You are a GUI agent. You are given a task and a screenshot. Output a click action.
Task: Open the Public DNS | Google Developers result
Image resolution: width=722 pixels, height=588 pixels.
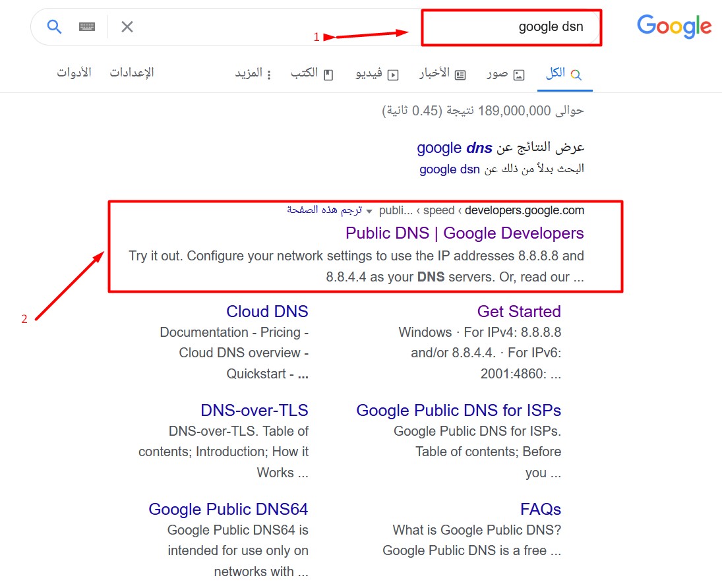pyautogui.click(x=465, y=233)
